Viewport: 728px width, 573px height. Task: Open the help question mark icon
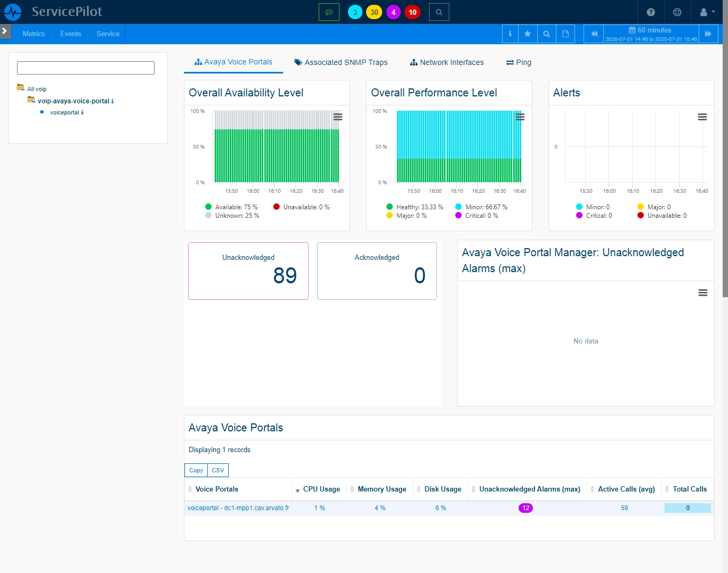click(651, 12)
